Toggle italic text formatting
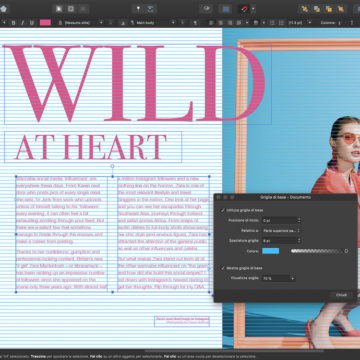 coord(23,23)
